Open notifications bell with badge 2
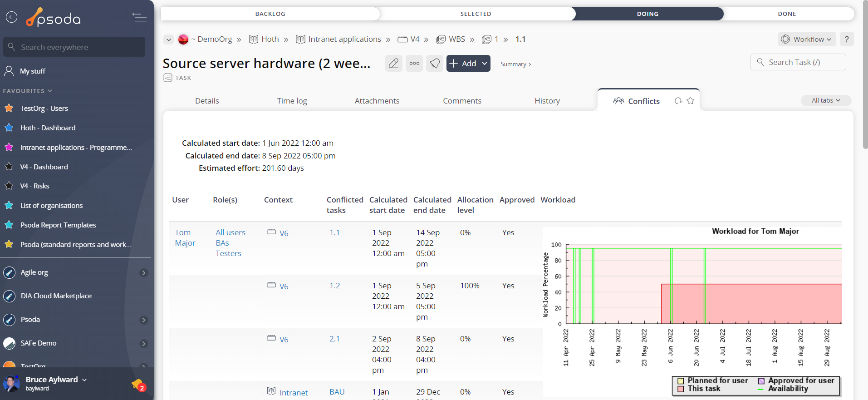868x400 pixels. click(x=138, y=385)
